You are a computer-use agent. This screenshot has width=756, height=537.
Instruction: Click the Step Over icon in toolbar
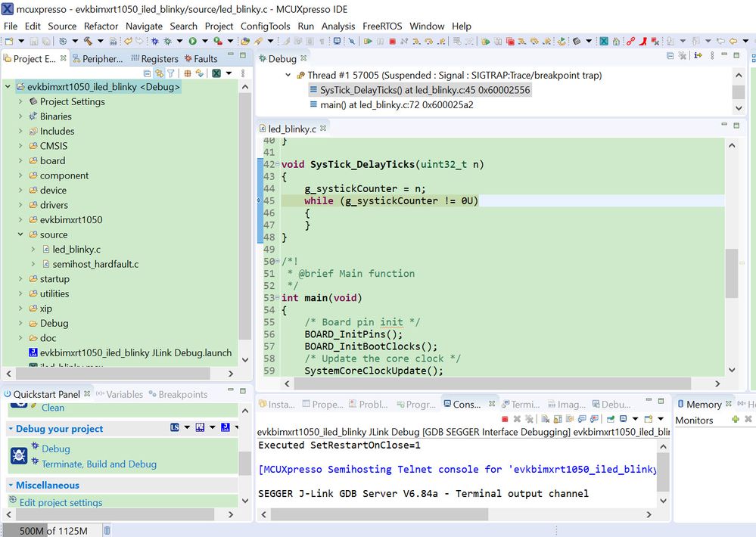pos(428,42)
